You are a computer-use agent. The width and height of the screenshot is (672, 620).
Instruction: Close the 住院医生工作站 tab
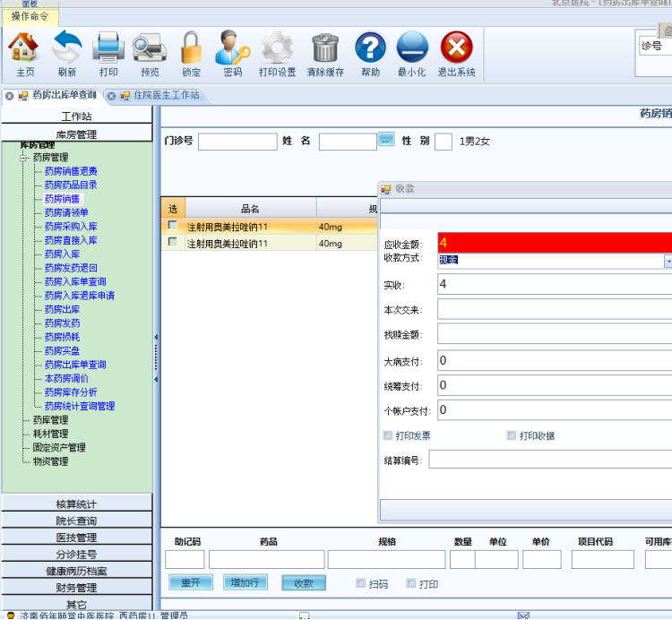[x=111, y=96]
